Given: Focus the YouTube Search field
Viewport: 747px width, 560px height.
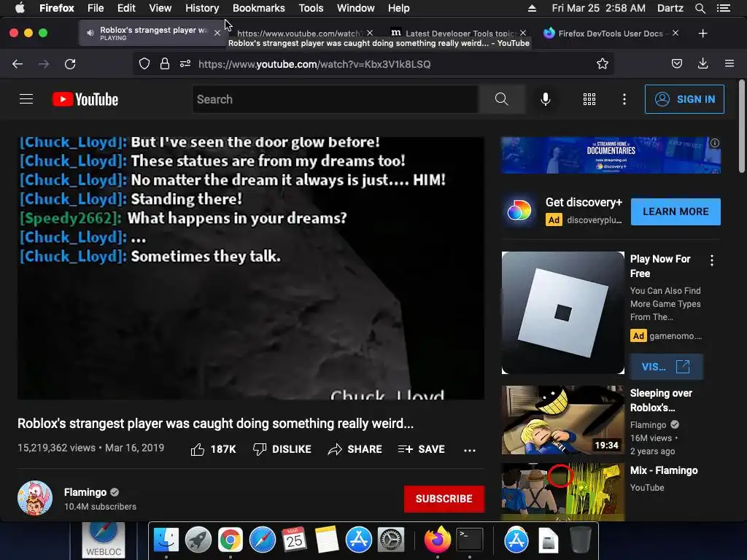Looking at the screenshot, I should tap(336, 99).
